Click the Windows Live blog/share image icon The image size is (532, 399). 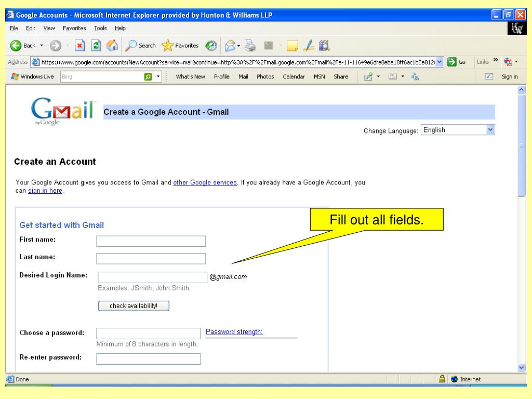pyautogui.click(x=368, y=77)
